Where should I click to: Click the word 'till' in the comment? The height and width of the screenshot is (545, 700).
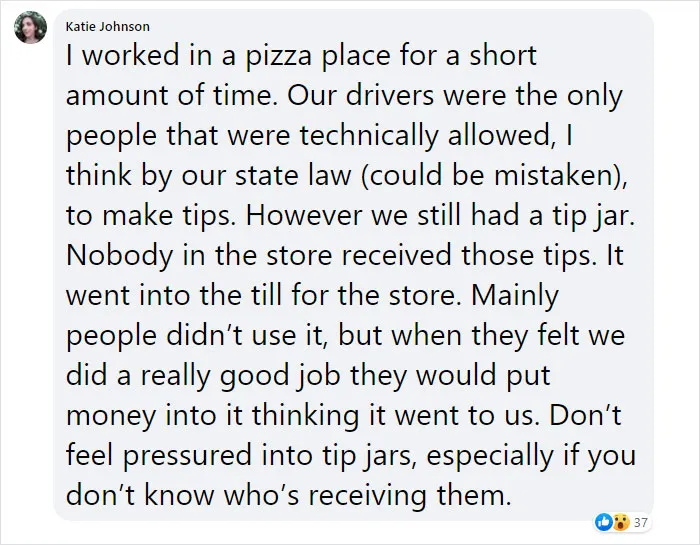pyautogui.click(x=264, y=295)
